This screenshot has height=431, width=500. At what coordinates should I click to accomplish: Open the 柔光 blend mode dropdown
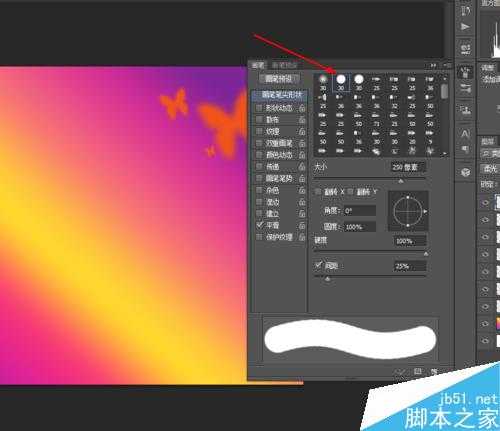[490, 169]
